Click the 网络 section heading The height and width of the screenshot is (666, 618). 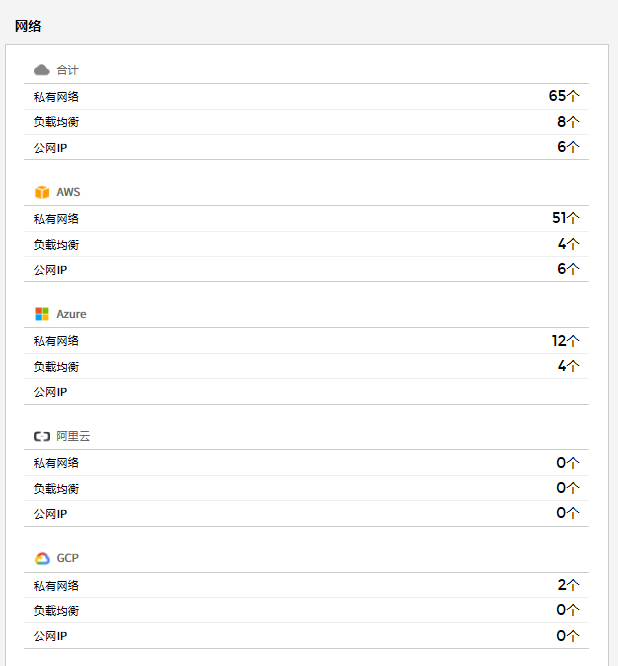tap(28, 26)
